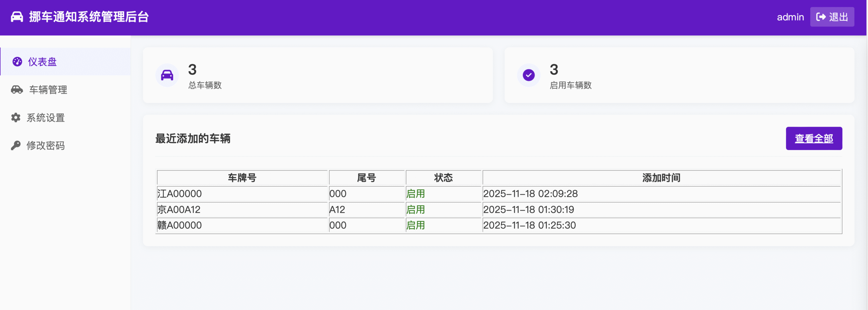Toggle the 启用 status for 京A00A12
This screenshot has height=310, width=868.
pos(416,209)
